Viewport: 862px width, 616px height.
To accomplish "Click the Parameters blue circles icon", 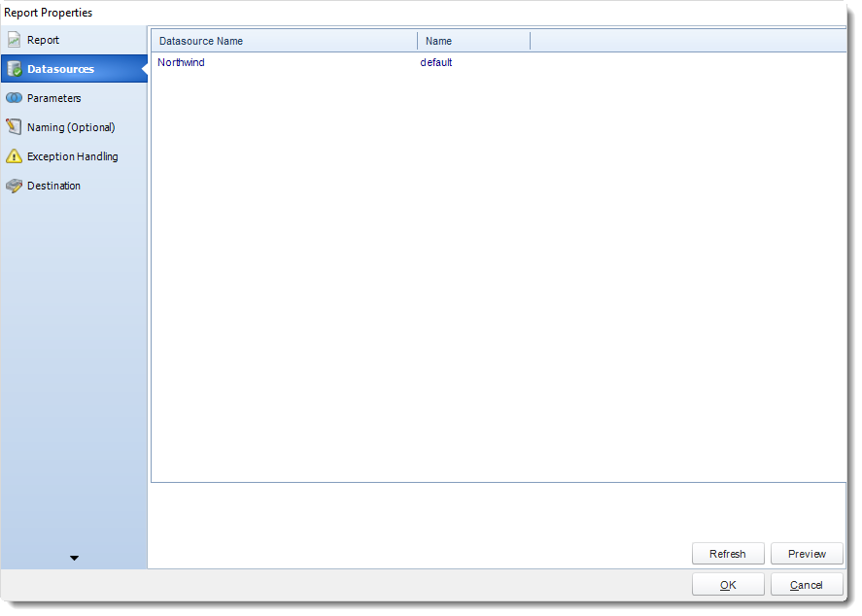I will (x=14, y=98).
